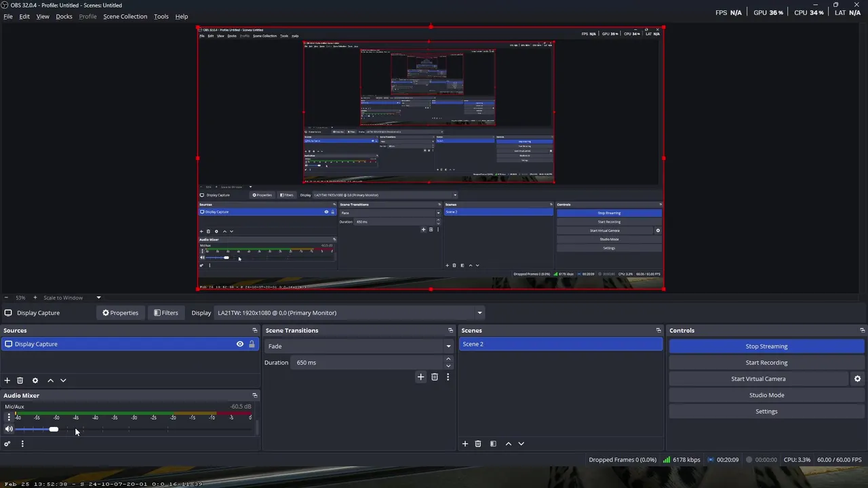Click the Duration 650 ms field
The height and width of the screenshot is (488, 868).
click(x=371, y=363)
